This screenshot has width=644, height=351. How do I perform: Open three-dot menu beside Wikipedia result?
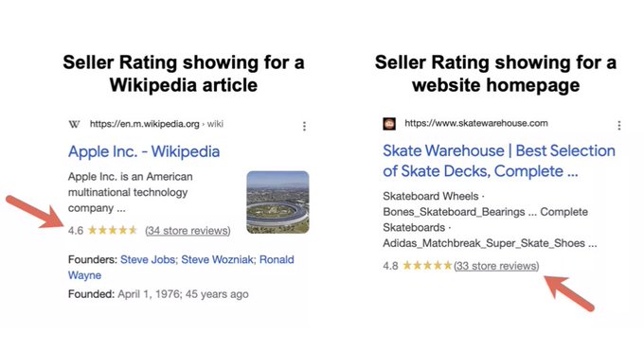pos(304,126)
